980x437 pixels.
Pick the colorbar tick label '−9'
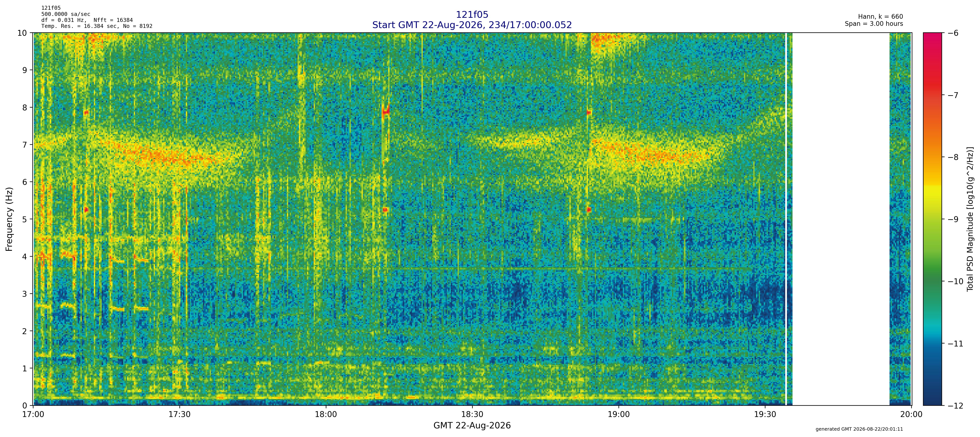pyautogui.click(x=953, y=219)
